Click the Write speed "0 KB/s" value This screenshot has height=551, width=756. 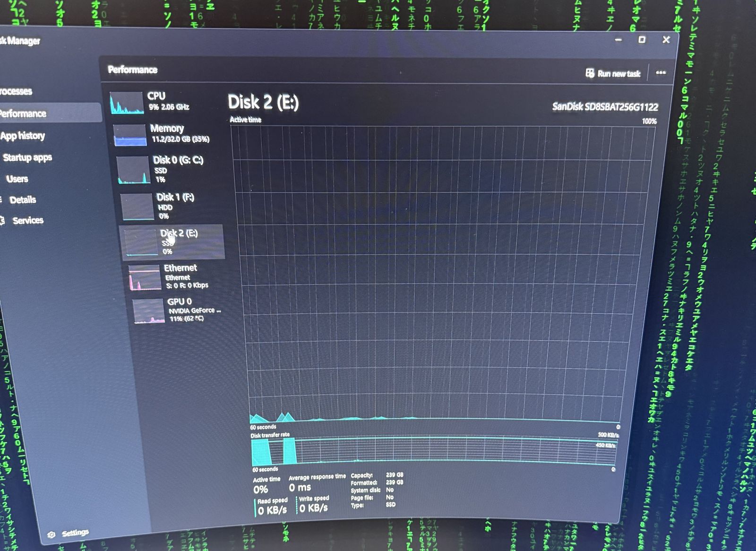pos(313,508)
